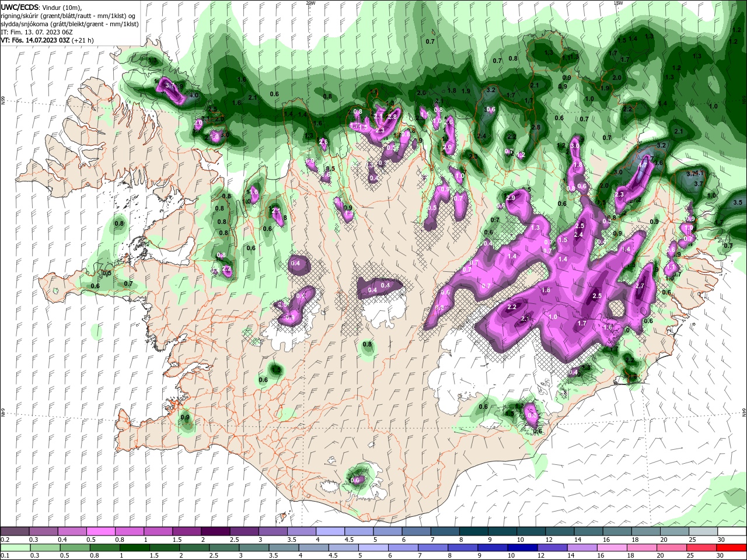Click the palest green swatch labeled 0.1
This screenshot has height=560, width=747.
[x=15, y=548]
